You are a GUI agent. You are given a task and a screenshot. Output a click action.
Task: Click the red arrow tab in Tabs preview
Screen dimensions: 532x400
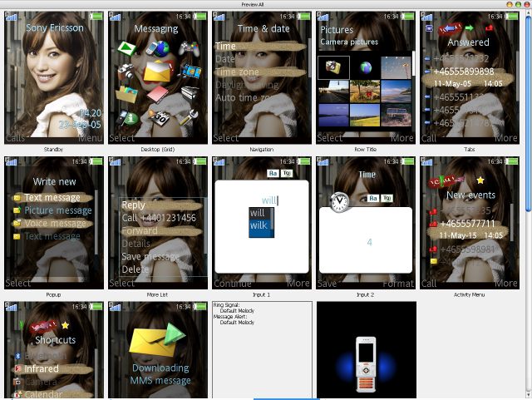click(489, 27)
